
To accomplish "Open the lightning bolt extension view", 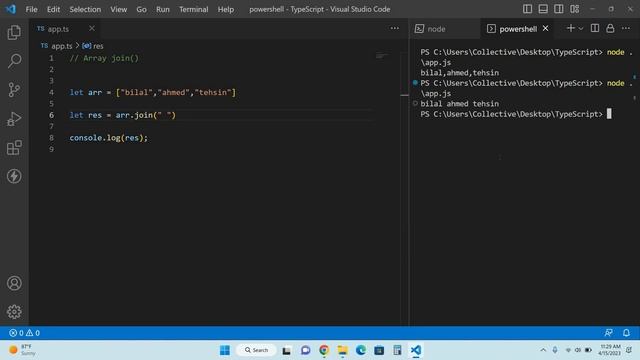I will tap(14, 176).
